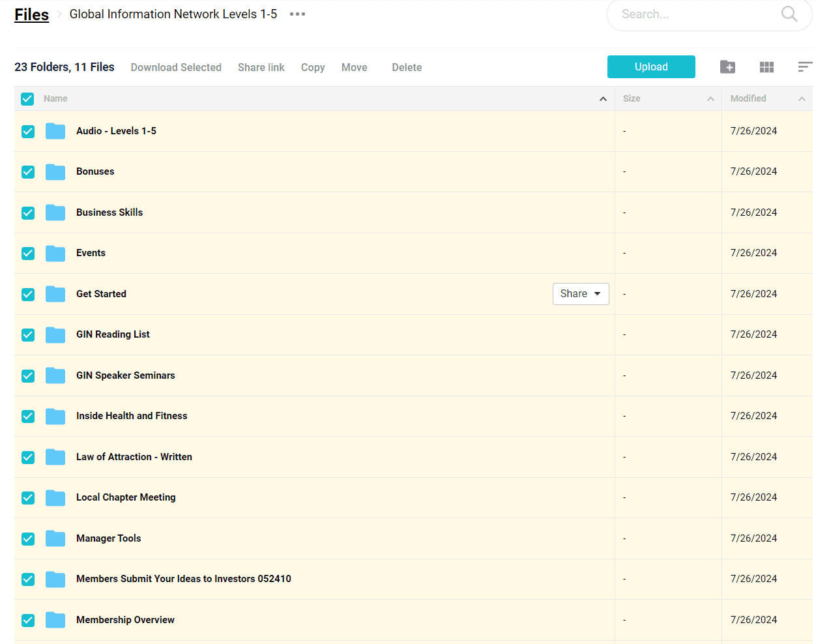
Task: Click Delete in the toolbar
Action: point(407,67)
